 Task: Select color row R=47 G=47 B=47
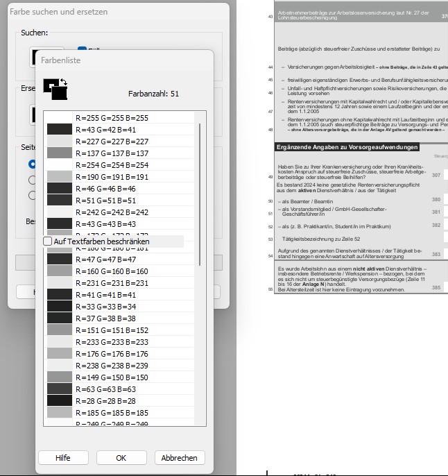click(119, 260)
